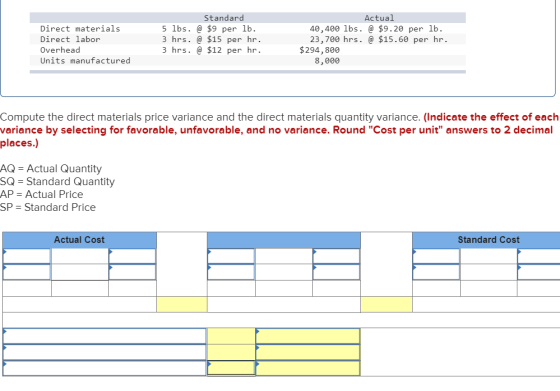The width and height of the screenshot is (560, 391).
Task: Open second-row left dropdown under Standard Cost
Action: pos(436,272)
